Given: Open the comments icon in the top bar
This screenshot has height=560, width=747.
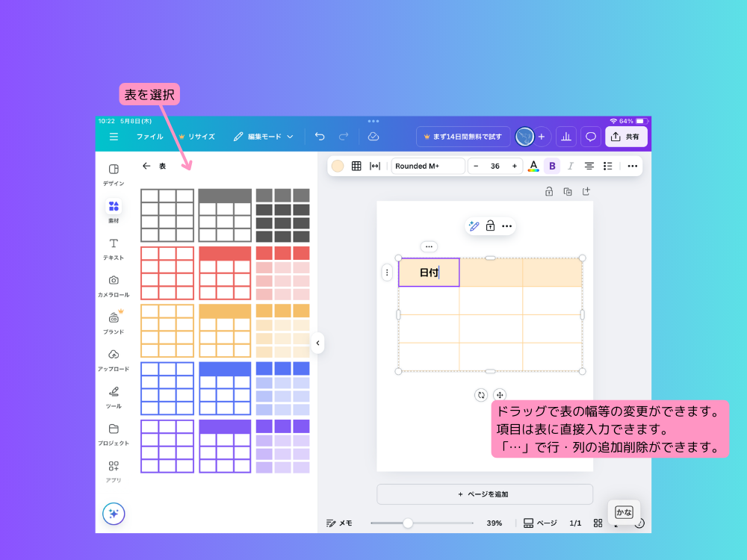Looking at the screenshot, I should point(590,137).
